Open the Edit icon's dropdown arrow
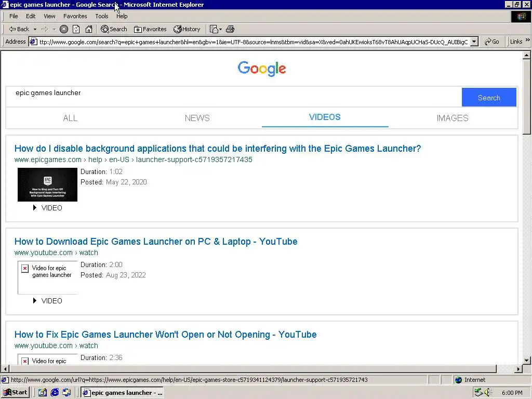Screen dimensions: 532x399 220,29
